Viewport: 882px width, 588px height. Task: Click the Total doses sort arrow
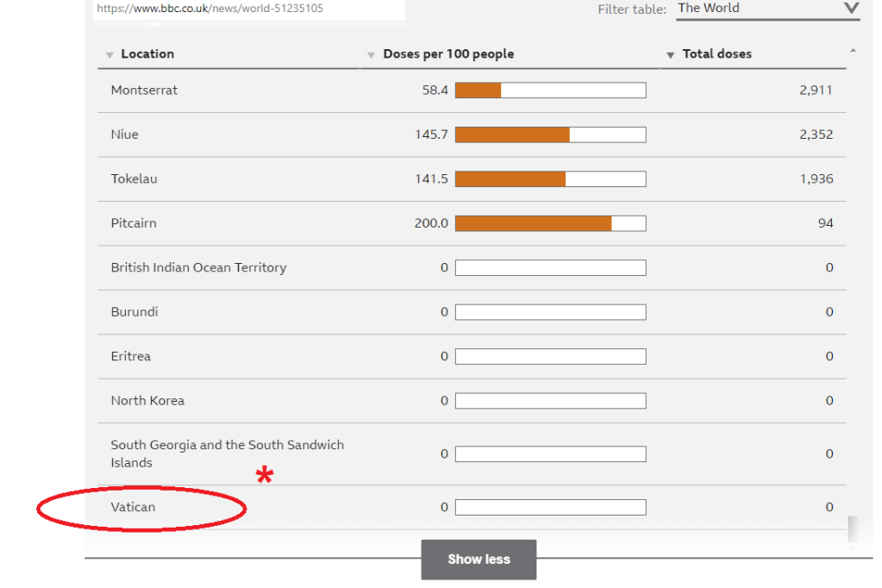point(671,55)
